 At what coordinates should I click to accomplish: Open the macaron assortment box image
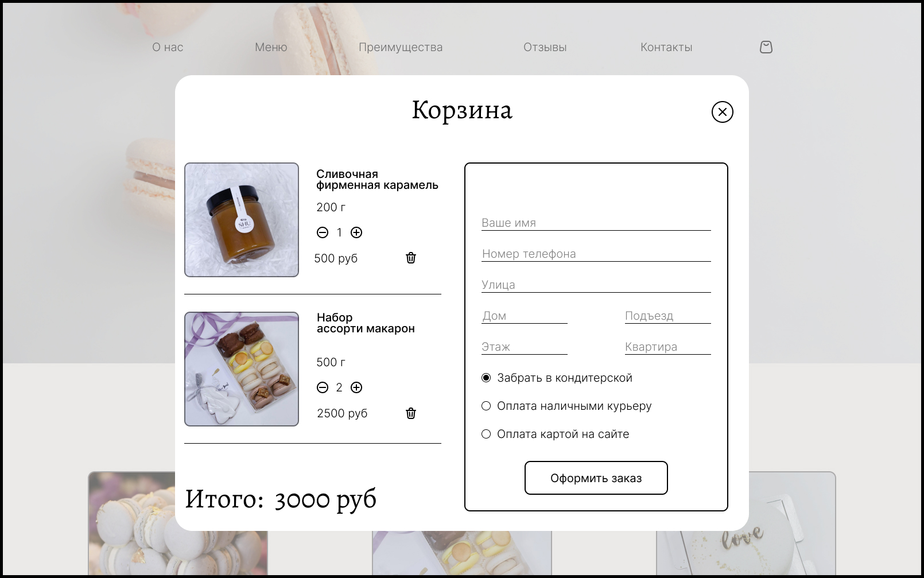coord(242,369)
